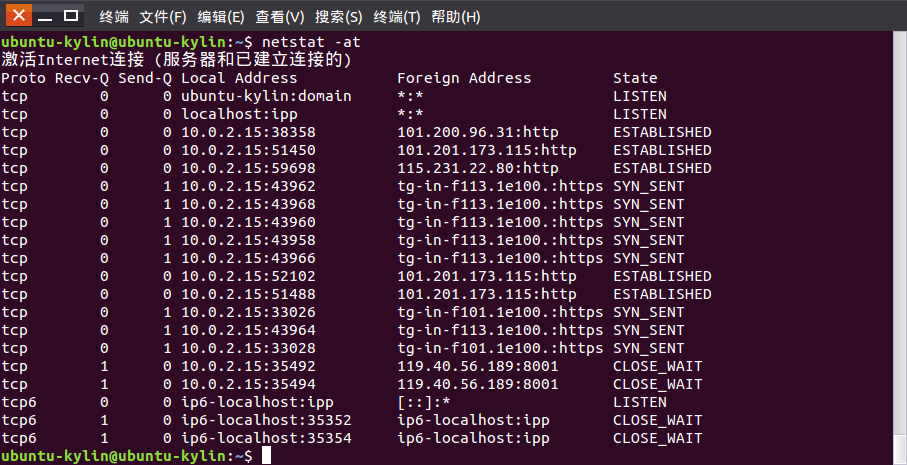The width and height of the screenshot is (907, 465).
Task: Click the 115.231.22.80:http foreign address
Action: click(478, 168)
